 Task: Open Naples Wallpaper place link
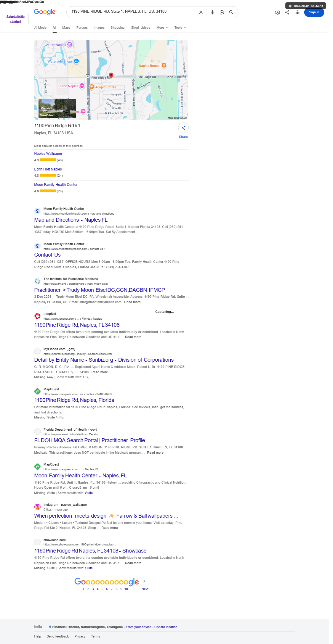tap(48, 154)
